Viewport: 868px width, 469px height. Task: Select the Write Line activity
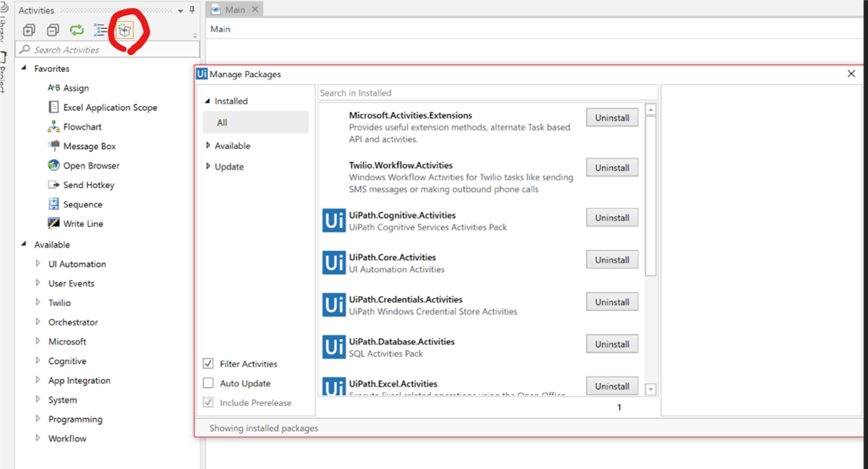click(83, 224)
